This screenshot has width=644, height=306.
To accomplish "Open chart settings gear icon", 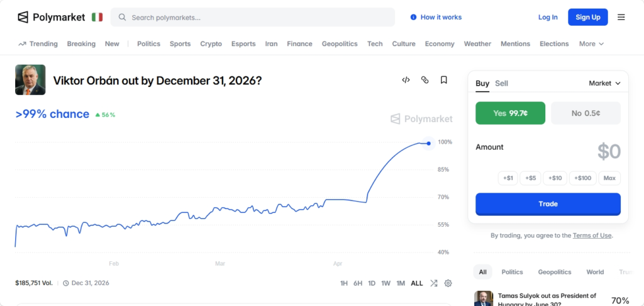I will point(448,283).
